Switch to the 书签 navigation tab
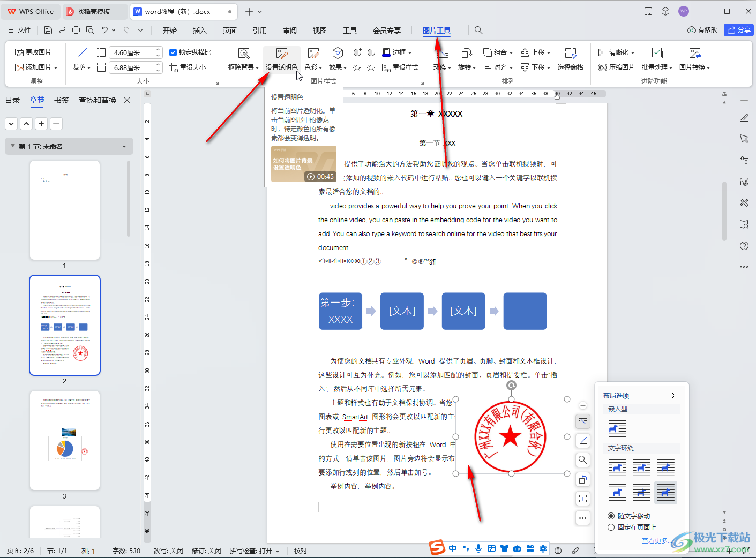756x558 pixels. click(x=62, y=100)
